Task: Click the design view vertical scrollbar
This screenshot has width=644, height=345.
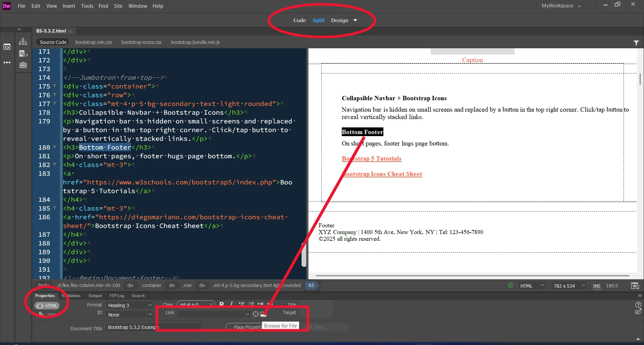Action: [640, 79]
